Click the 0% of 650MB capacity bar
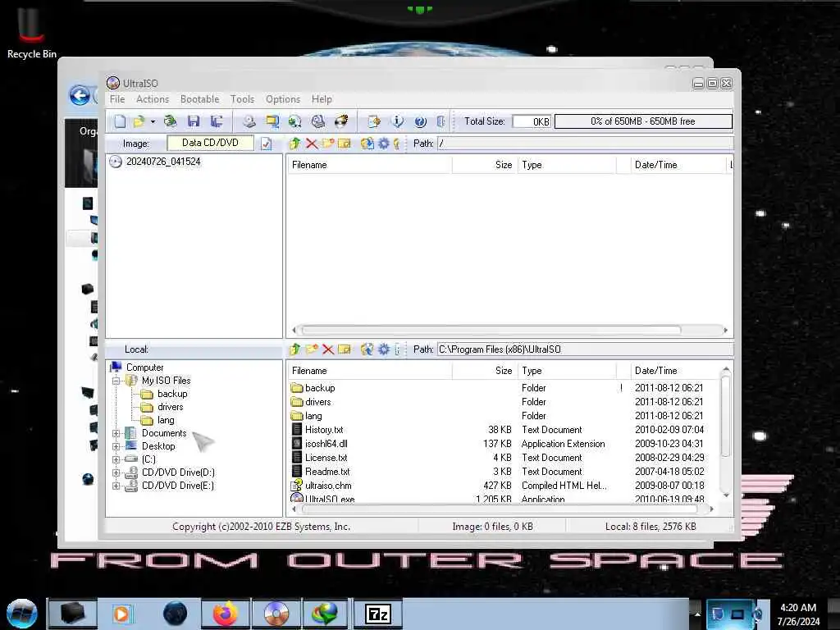 [643, 121]
